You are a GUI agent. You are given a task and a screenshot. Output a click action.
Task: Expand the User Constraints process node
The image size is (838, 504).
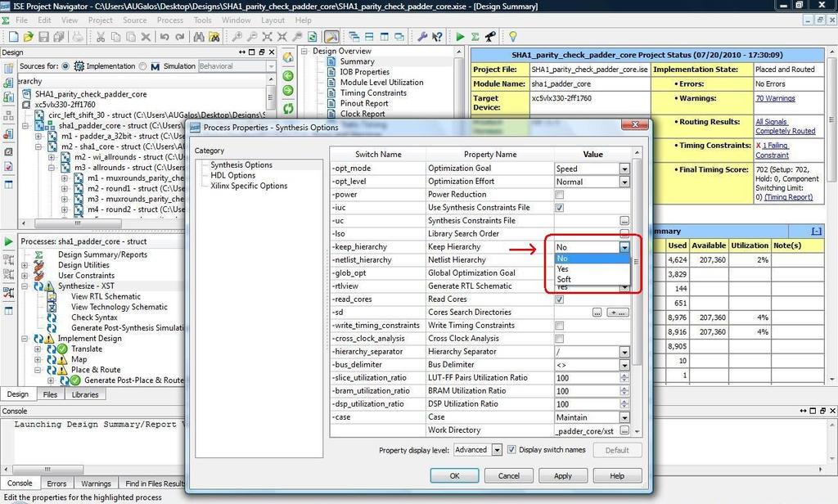point(25,276)
